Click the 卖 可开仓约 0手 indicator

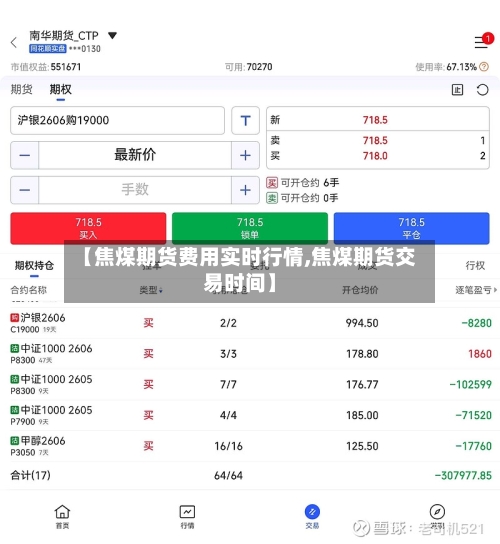(303, 198)
